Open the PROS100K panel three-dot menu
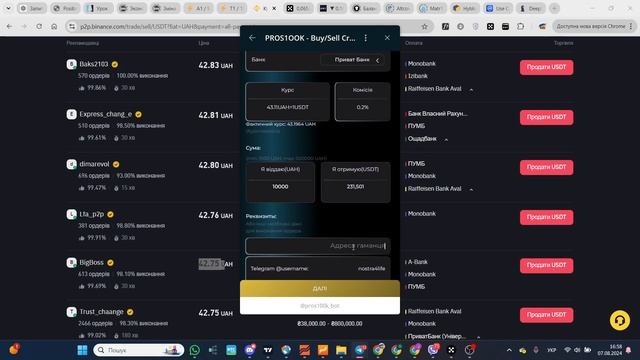The width and height of the screenshot is (640, 360). pyautogui.click(x=366, y=38)
